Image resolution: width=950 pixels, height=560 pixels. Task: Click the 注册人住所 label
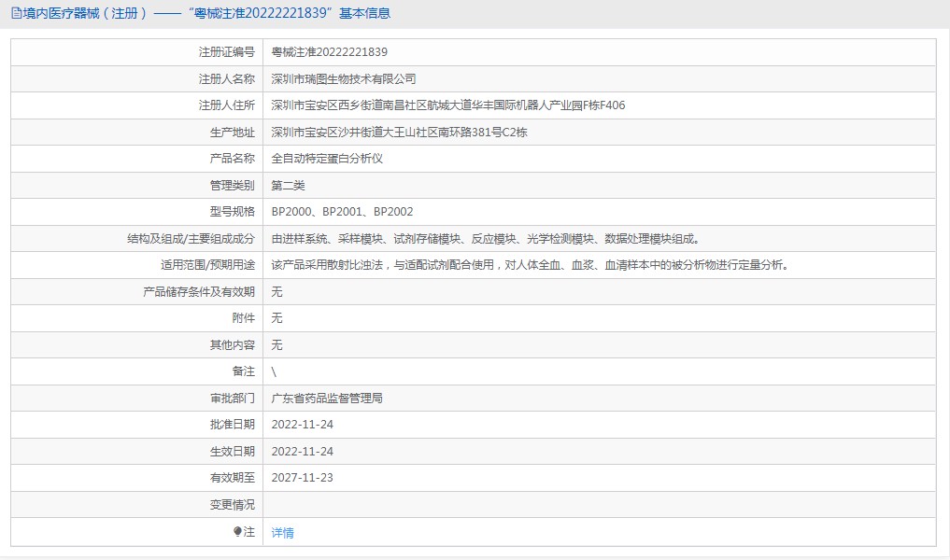227,105
